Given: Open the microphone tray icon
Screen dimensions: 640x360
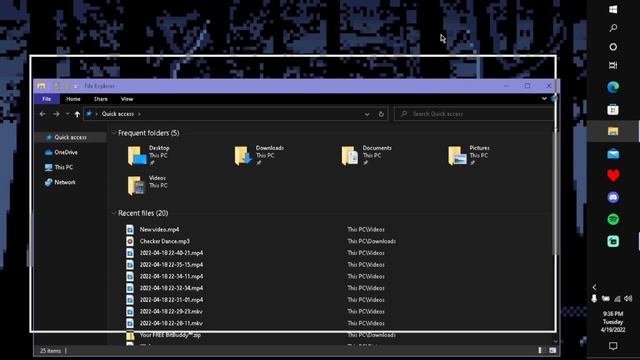Looking at the screenshot, I should (x=594, y=299).
